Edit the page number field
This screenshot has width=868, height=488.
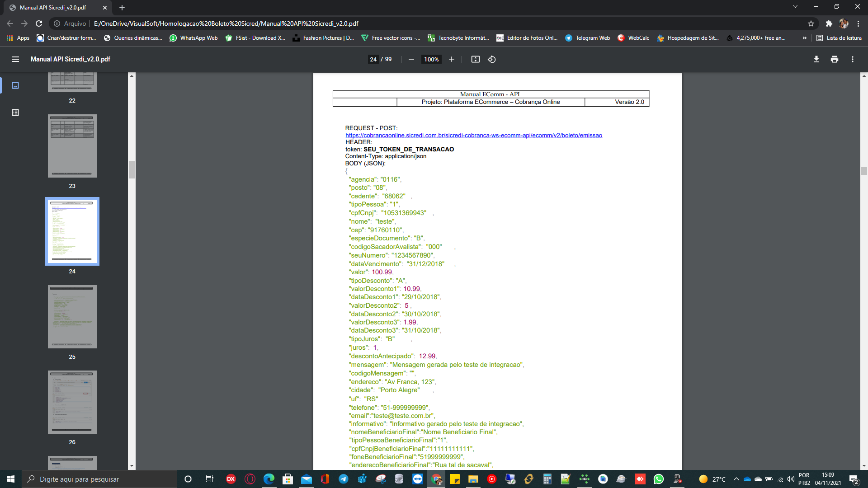coord(373,59)
